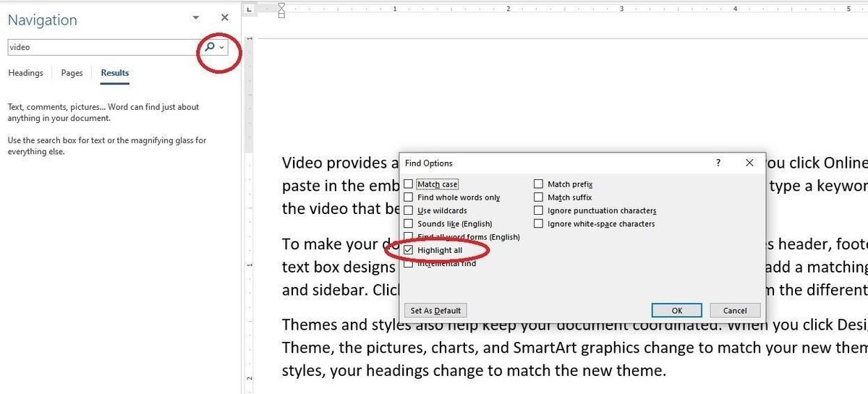This screenshot has height=394, width=868.
Task: Switch to the Pages tab
Action: [x=72, y=73]
